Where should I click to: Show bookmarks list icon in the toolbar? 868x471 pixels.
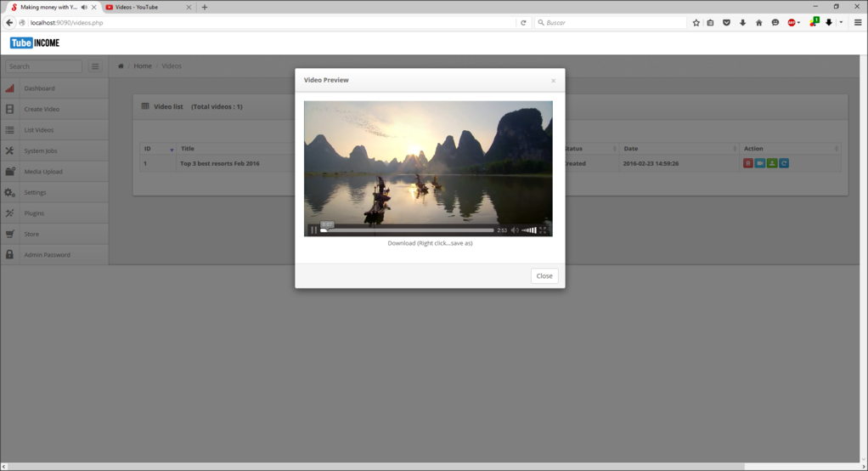[x=710, y=23]
